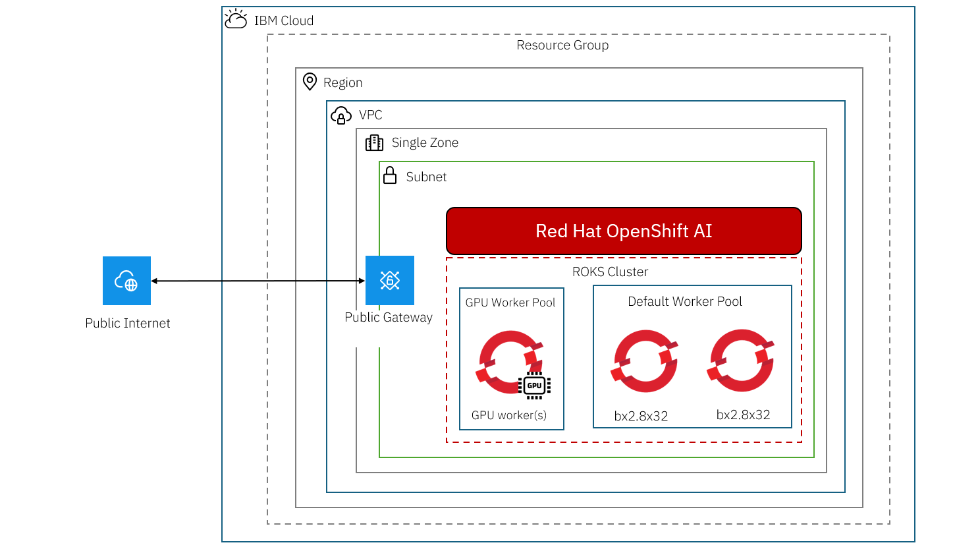Click the Single Zone building icon
This screenshot has height=551, width=980.
pos(374,142)
